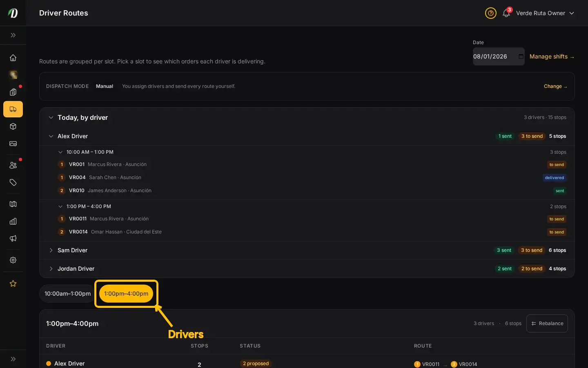Expand the Sam Driver row
588x368 pixels.
(x=51, y=250)
